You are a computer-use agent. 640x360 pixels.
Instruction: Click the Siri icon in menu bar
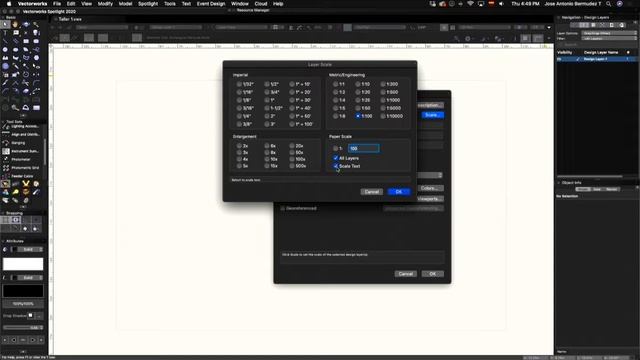[619, 4]
